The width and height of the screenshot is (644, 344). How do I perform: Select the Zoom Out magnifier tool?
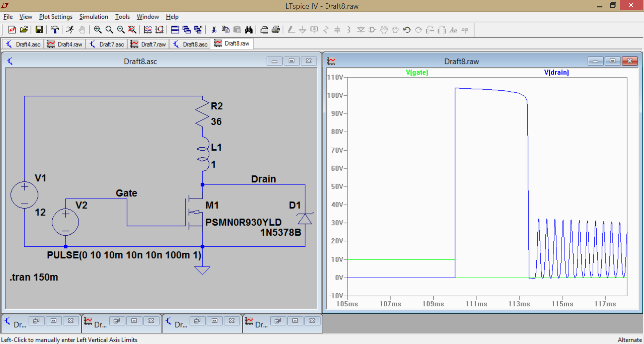pyautogui.click(x=121, y=30)
